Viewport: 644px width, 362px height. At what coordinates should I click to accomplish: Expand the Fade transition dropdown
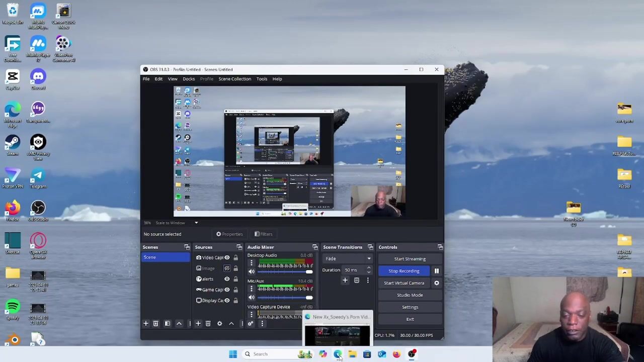tap(369, 259)
